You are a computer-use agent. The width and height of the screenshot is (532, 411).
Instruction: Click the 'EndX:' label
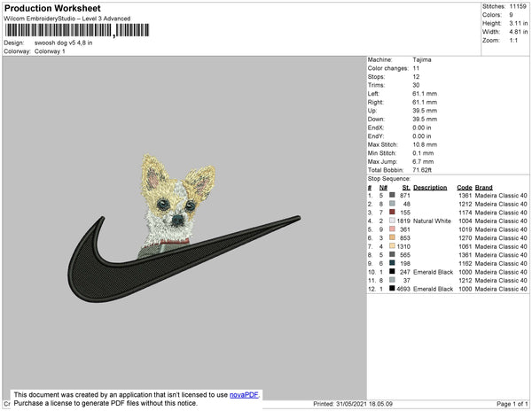(x=376, y=128)
